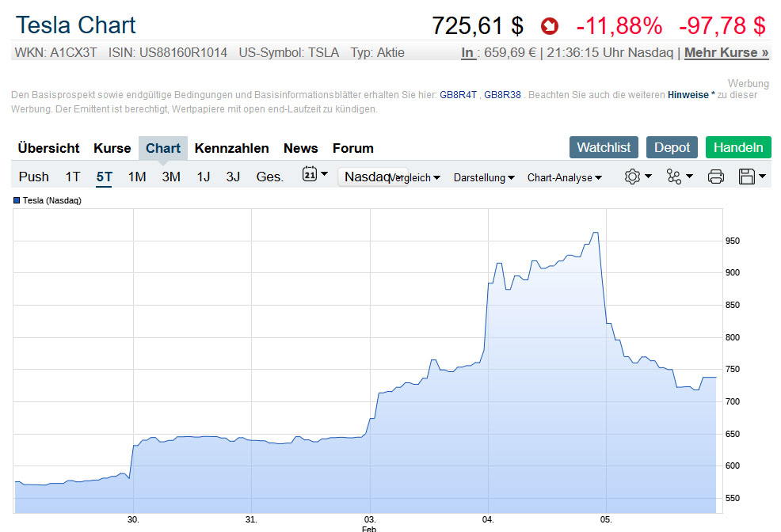
Task: Go to the Kennzahlen tab
Action: (231, 148)
